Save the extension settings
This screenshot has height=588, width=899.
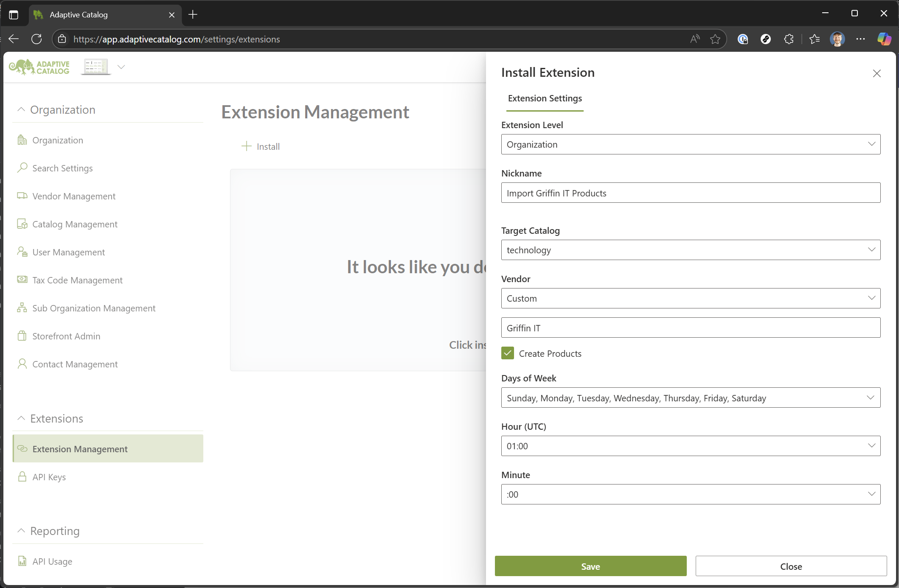point(590,566)
